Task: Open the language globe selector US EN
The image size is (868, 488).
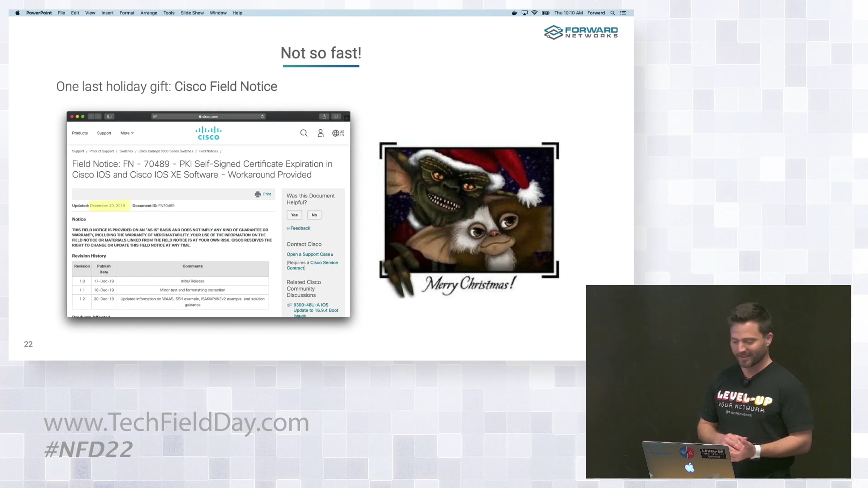Action: click(338, 133)
